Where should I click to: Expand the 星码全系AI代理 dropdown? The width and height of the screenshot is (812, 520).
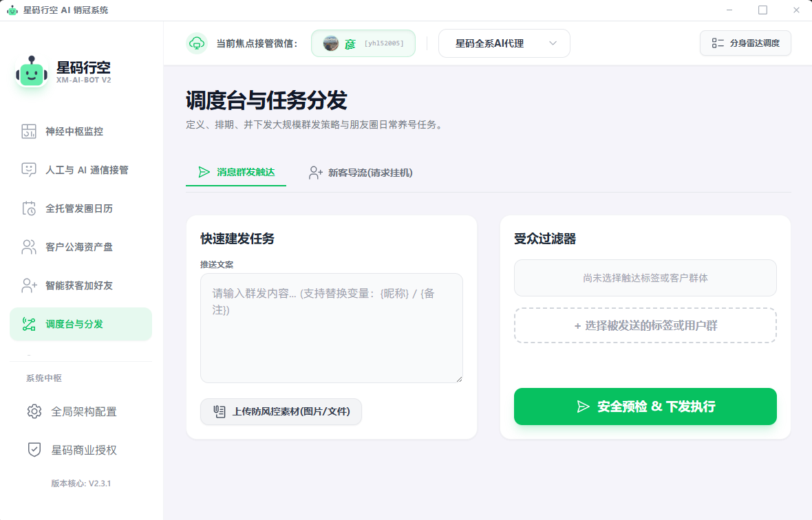point(504,43)
